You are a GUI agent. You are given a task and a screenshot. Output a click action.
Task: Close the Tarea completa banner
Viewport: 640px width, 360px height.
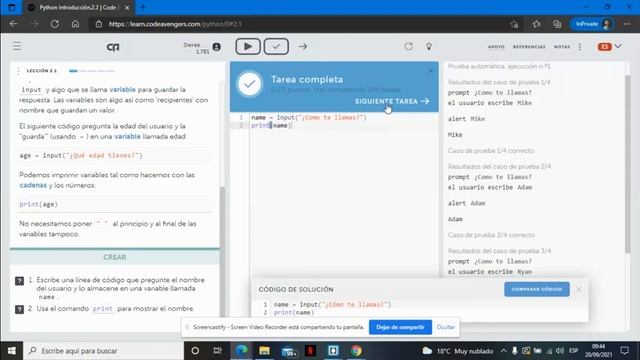pos(431,71)
